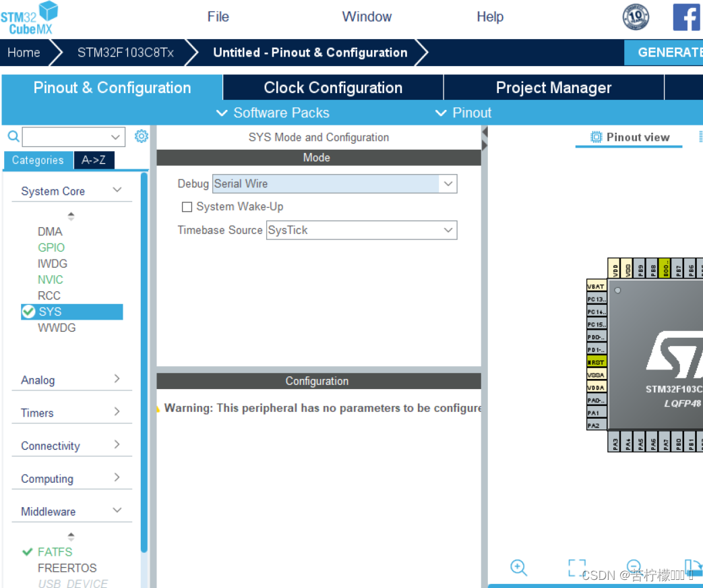Click the STM32CubeMX logo
Screen dimensions: 703x588
30,18
